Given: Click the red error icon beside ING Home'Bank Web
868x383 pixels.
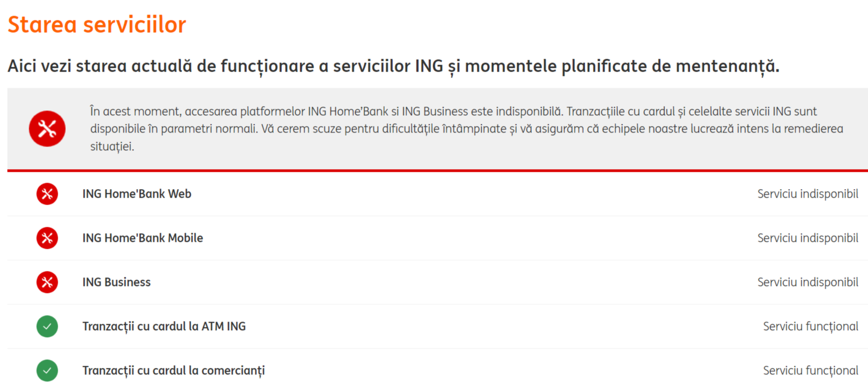Looking at the screenshot, I should [47, 194].
